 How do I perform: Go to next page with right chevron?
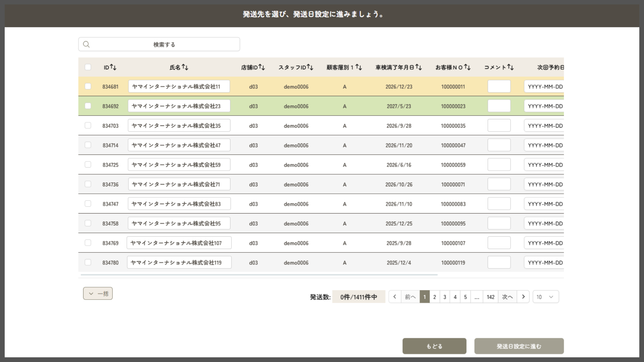click(523, 297)
